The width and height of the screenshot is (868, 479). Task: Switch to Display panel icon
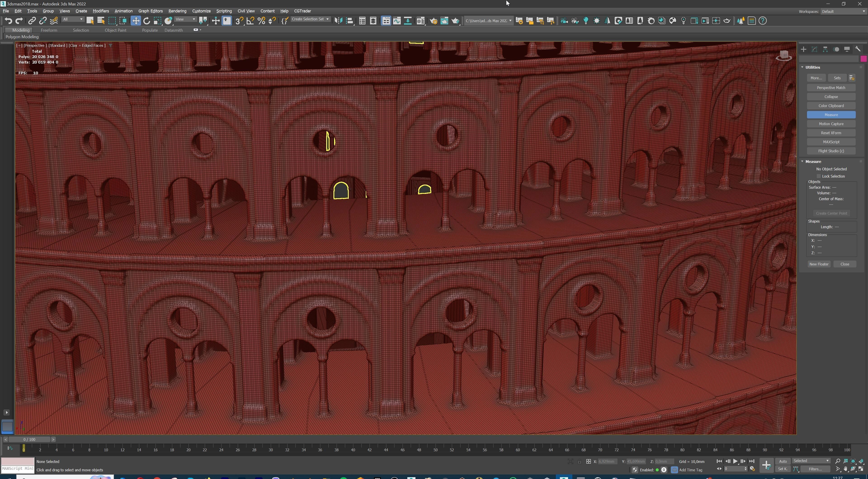tap(847, 49)
